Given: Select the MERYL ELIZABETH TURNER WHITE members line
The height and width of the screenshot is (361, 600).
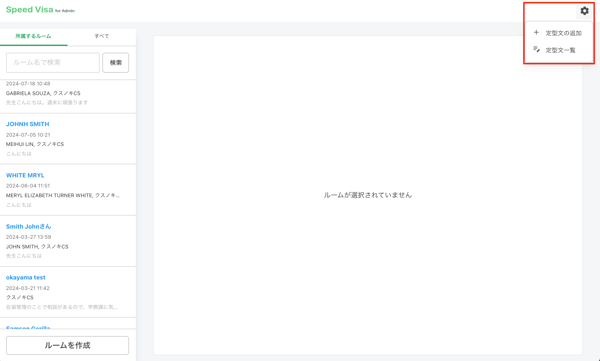Looking at the screenshot, I should [x=63, y=195].
